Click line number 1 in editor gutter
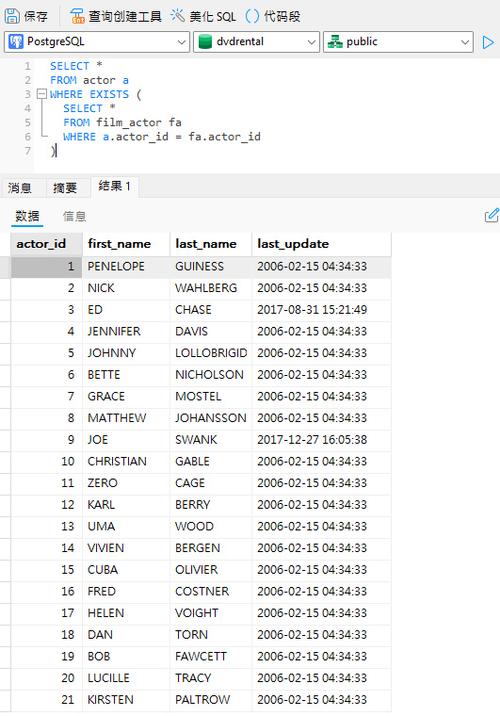 (27, 66)
